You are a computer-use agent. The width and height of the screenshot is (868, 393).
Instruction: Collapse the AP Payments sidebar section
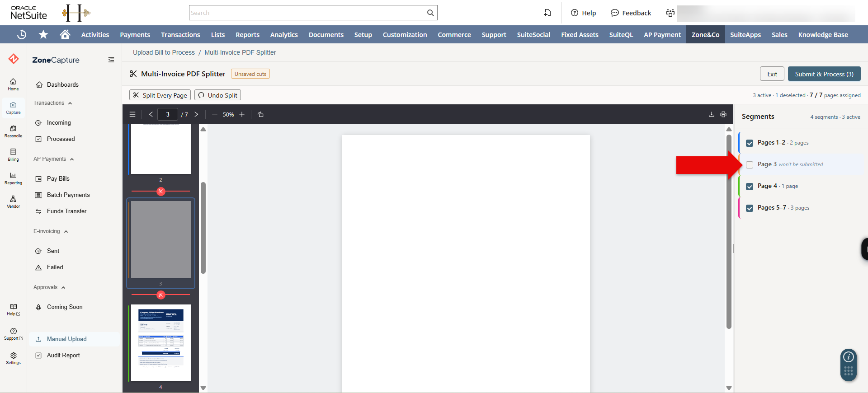coord(54,159)
